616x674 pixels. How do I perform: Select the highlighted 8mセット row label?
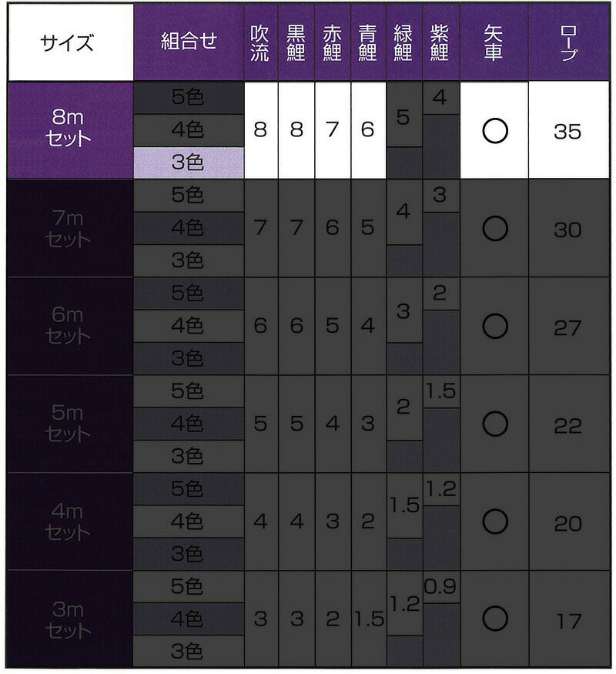[68, 130]
